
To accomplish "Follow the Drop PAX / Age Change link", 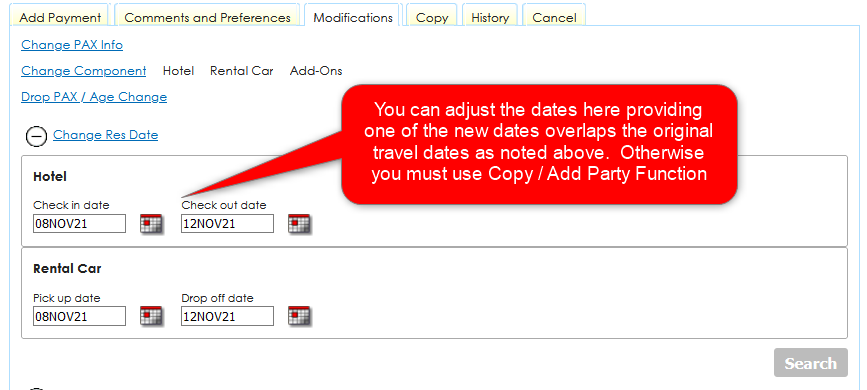I will [94, 97].
